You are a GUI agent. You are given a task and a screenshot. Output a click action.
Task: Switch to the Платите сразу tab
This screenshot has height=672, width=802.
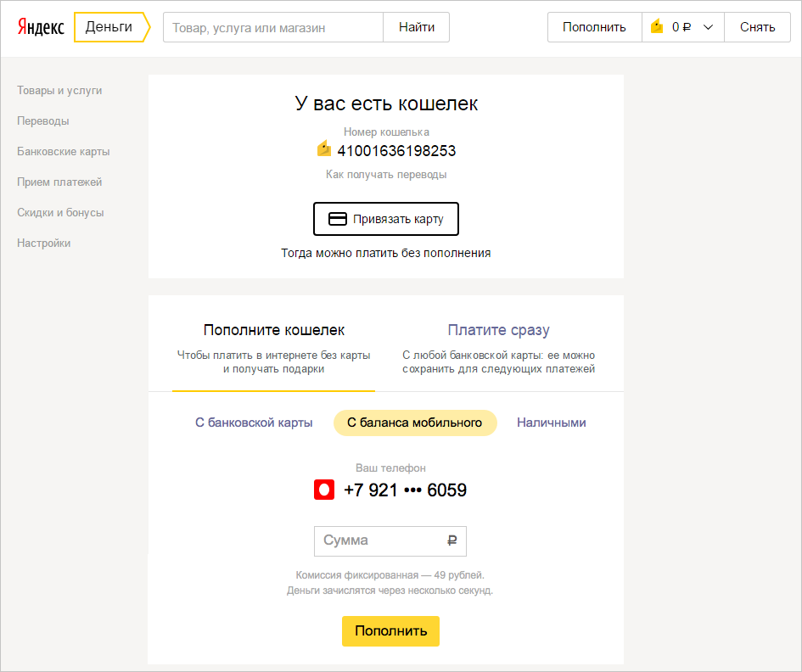pyautogui.click(x=498, y=329)
